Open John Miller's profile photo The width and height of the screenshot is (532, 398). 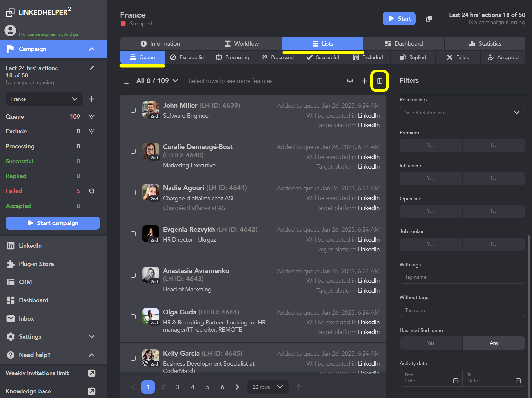151,110
